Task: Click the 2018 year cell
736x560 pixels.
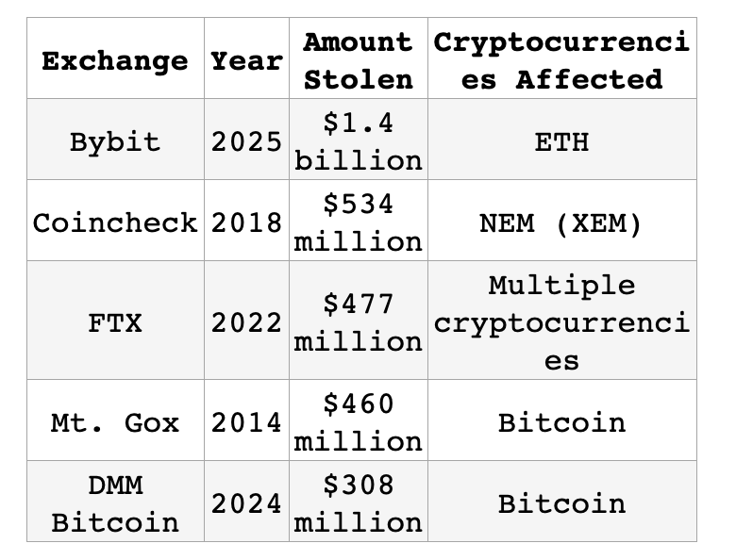Action: point(246,222)
